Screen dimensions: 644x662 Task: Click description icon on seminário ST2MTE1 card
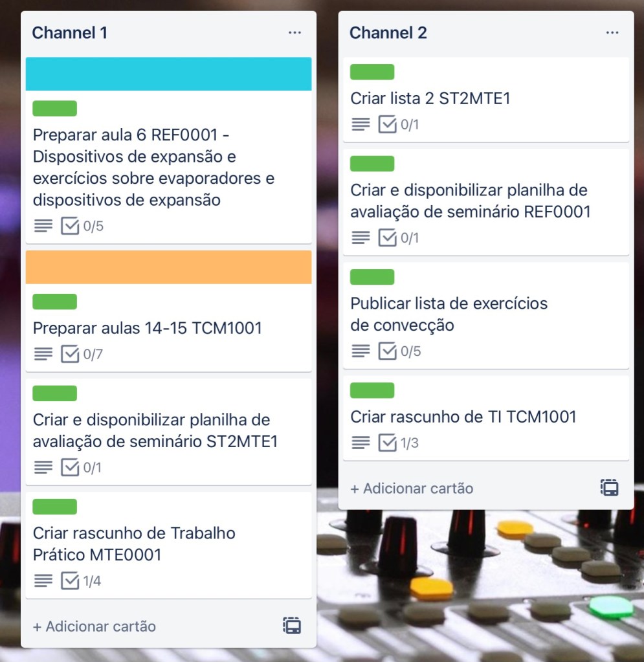[43, 467]
